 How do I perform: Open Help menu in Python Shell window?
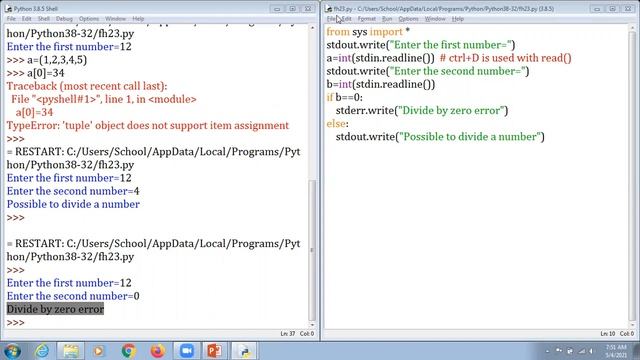click(138, 19)
